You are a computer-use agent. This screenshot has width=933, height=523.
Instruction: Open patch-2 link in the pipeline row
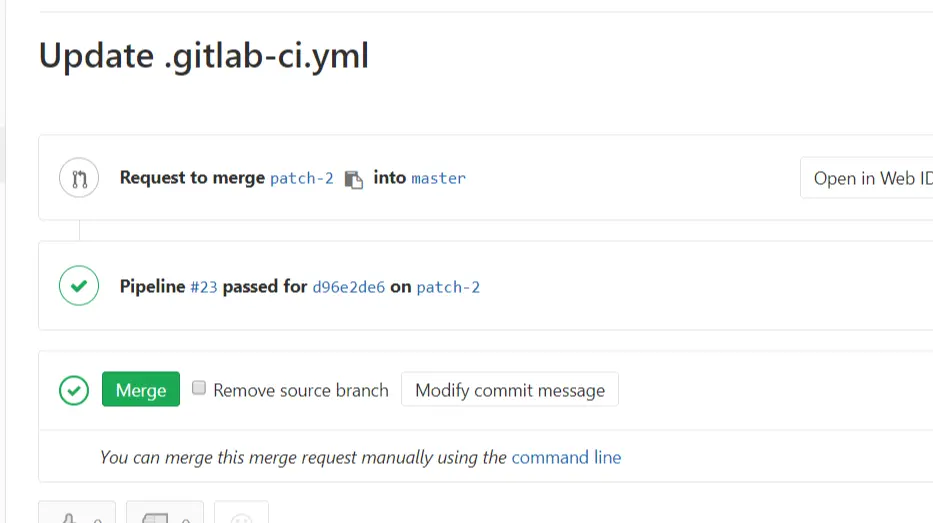coord(448,287)
